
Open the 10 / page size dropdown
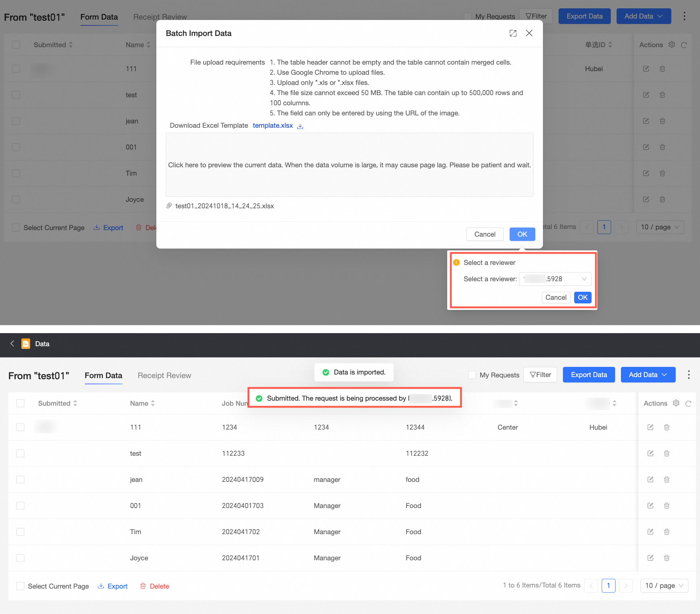pos(664,585)
